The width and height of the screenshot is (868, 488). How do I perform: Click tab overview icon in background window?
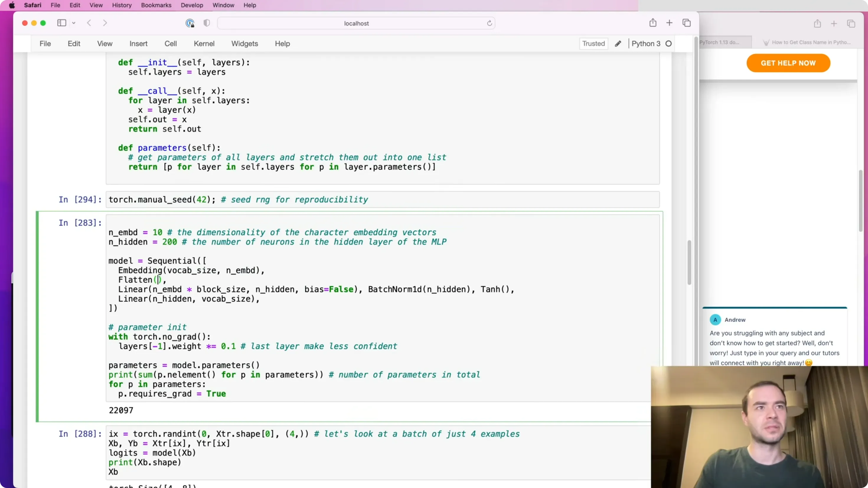pos(851,24)
